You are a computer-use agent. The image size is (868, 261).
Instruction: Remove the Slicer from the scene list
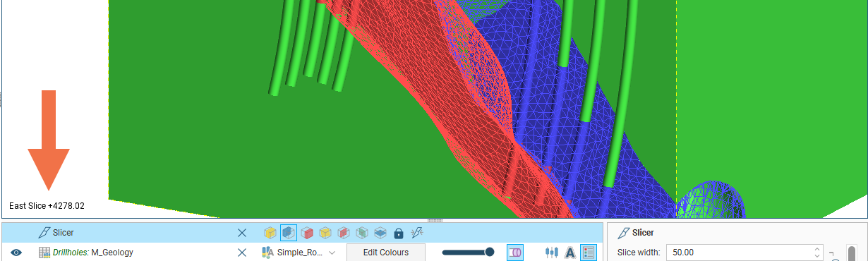(242, 233)
